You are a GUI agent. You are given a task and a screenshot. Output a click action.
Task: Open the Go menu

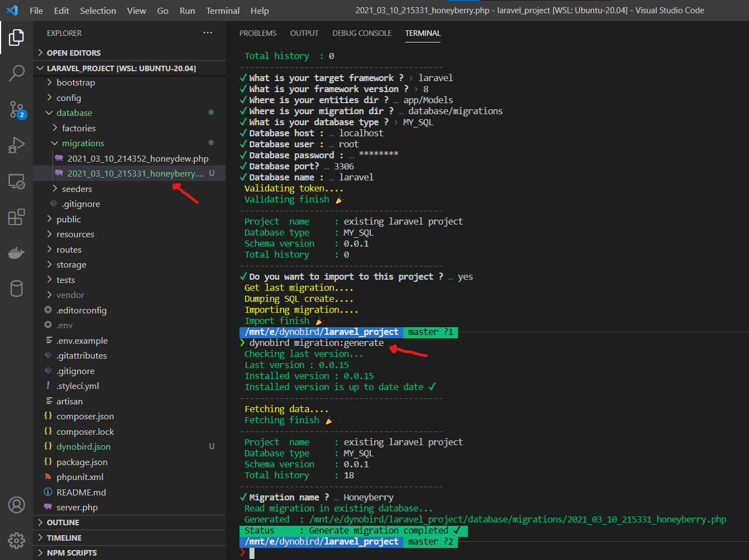pos(163,10)
